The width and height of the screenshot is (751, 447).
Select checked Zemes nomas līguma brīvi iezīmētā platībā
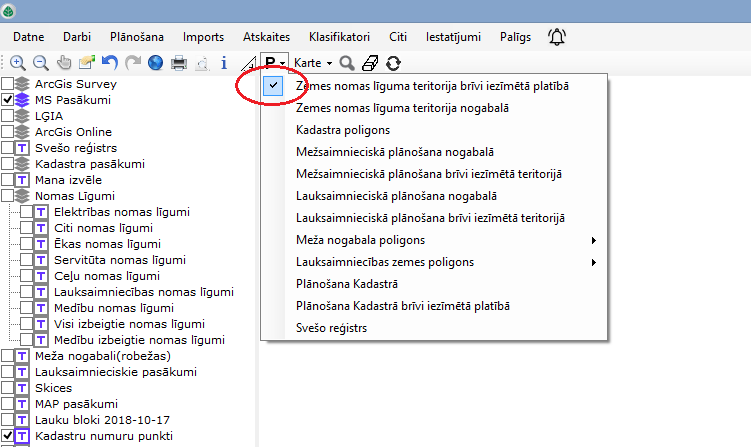tap(434, 86)
